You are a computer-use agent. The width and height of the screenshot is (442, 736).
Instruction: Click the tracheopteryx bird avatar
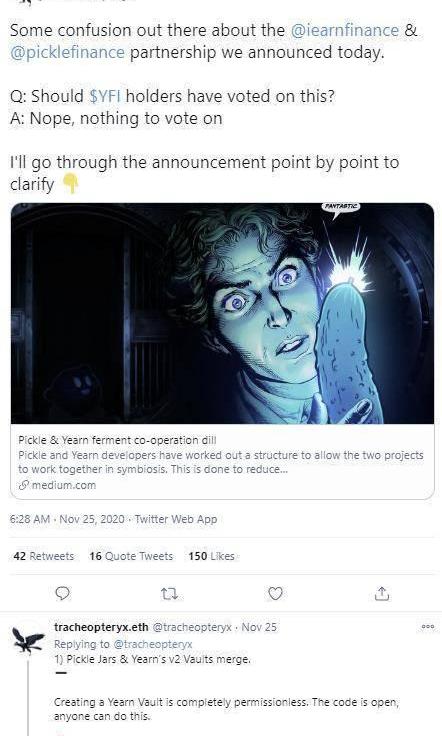[x=28, y=641]
